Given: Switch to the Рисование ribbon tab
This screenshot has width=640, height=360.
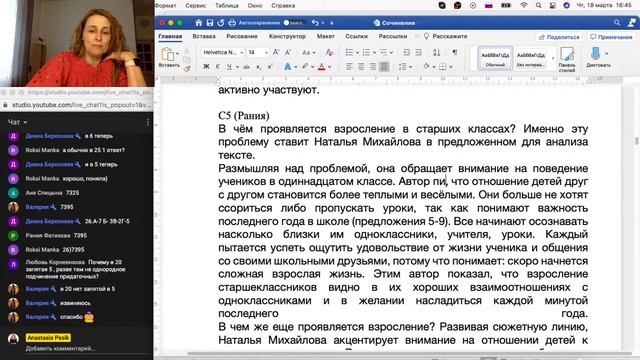Looking at the screenshot, I should coord(242,36).
